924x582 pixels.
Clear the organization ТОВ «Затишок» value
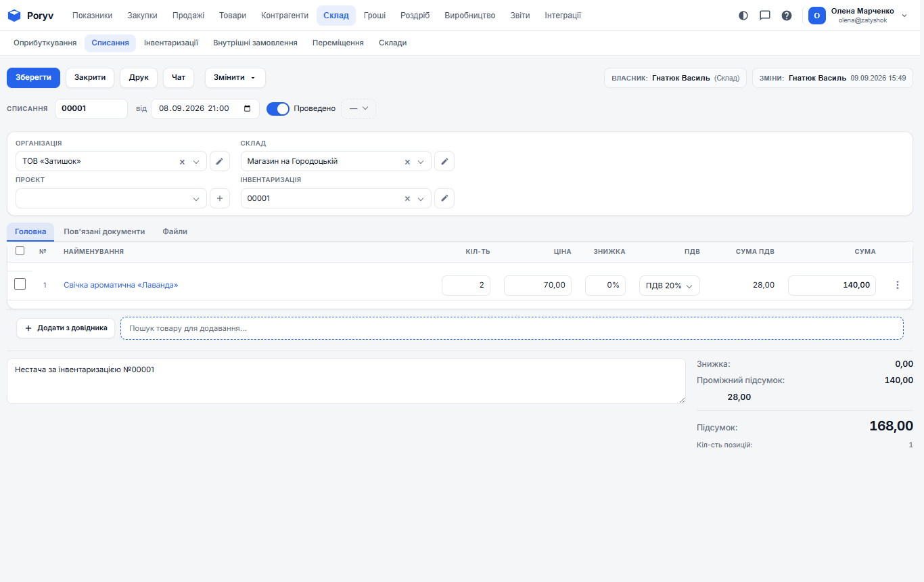[x=182, y=162]
